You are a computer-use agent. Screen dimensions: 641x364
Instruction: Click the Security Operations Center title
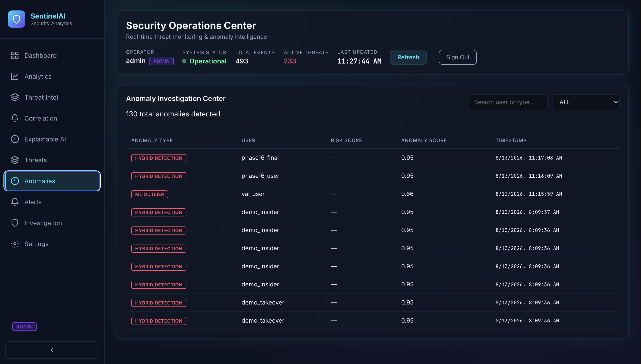[191, 26]
